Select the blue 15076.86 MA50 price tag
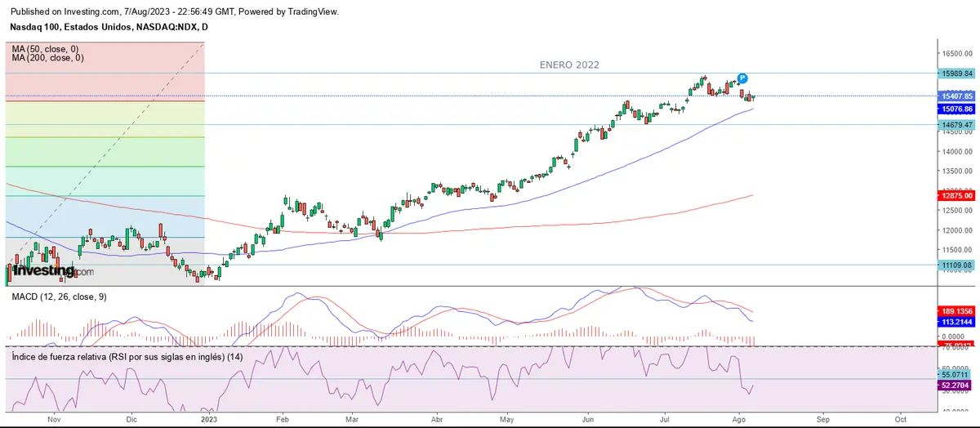The height and width of the screenshot is (428, 980). pos(956,109)
